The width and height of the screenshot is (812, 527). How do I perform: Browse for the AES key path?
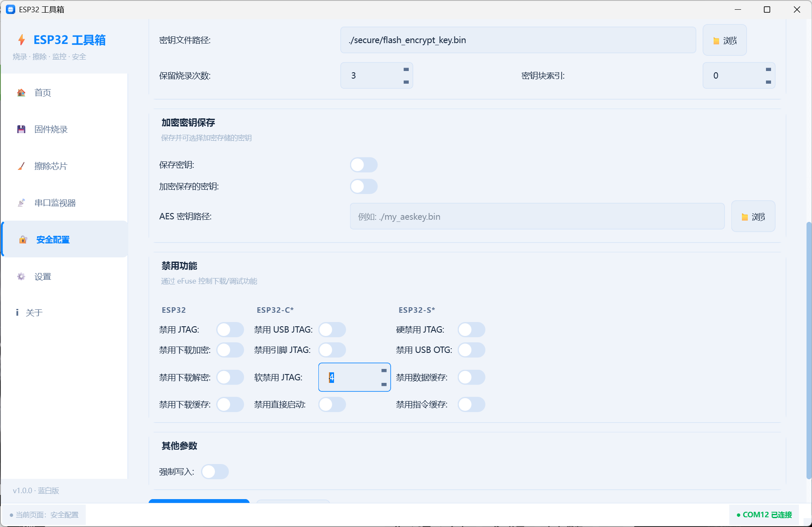coord(753,216)
